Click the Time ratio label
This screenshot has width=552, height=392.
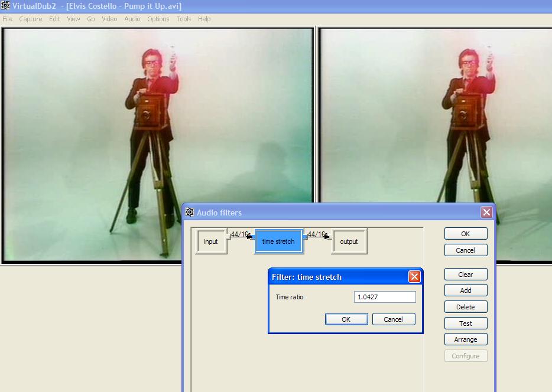[x=290, y=297]
